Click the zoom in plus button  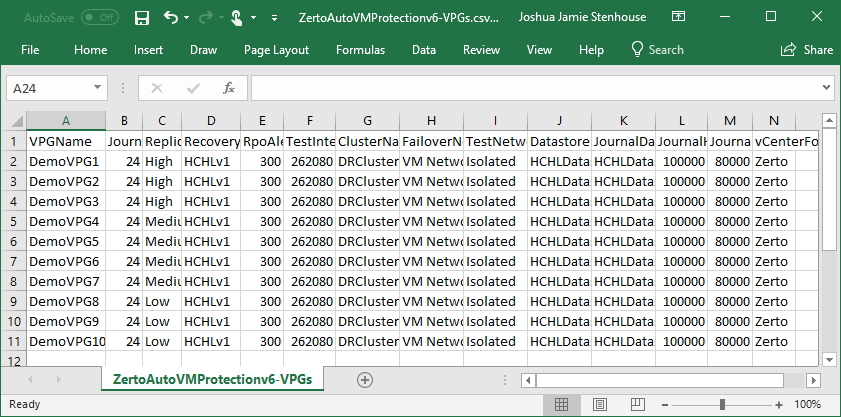(779, 405)
